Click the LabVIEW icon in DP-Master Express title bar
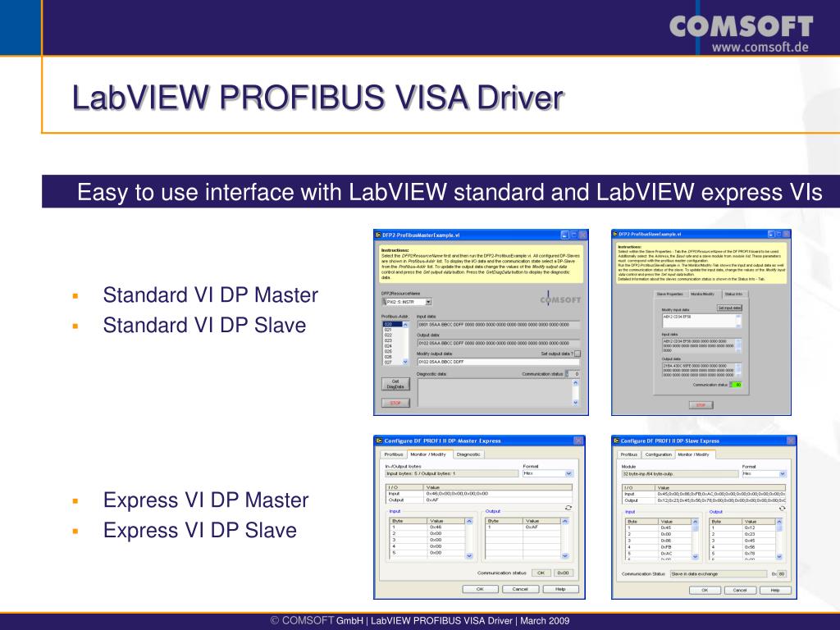840x630 pixels. point(379,441)
